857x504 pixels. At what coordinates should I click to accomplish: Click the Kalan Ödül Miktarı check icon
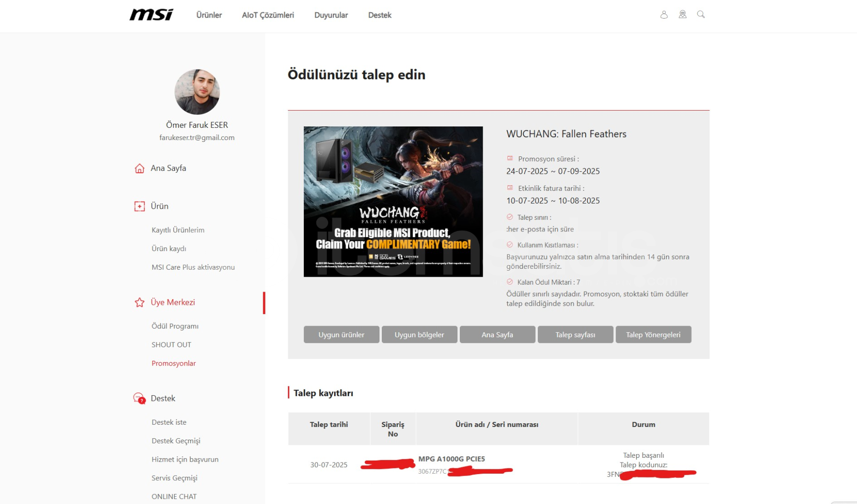point(510,282)
